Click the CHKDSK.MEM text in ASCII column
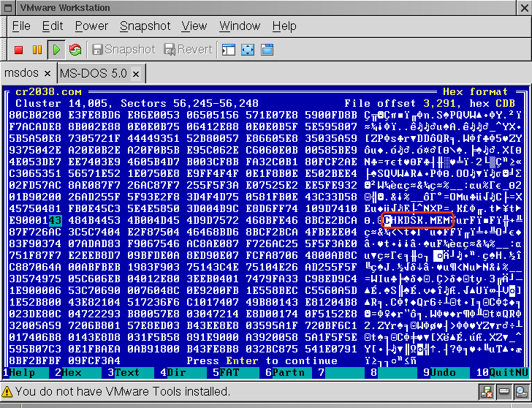 coord(418,220)
